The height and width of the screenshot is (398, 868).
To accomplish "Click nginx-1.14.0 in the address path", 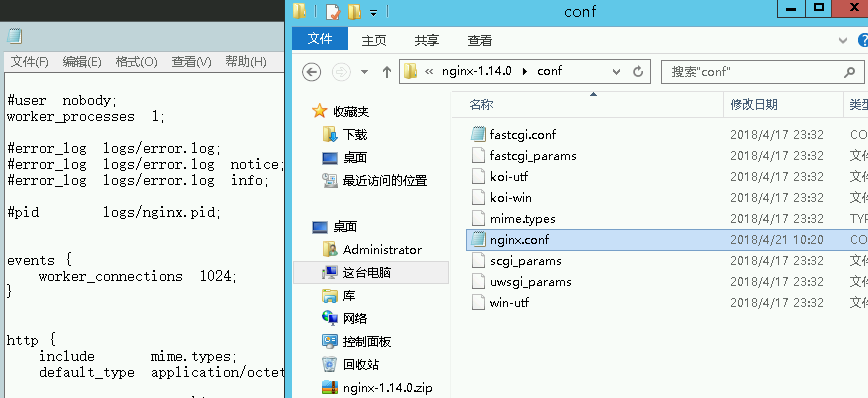I will [x=477, y=71].
